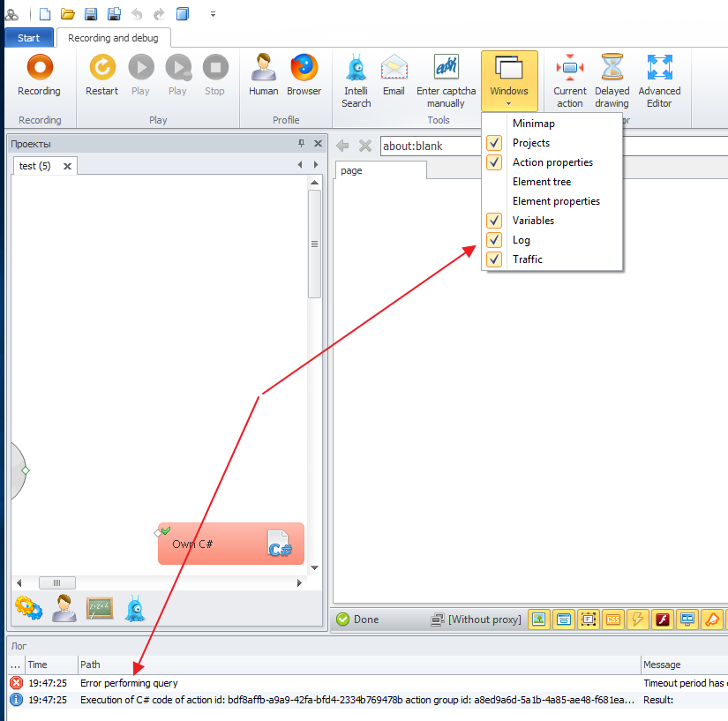Image resolution: width=728 pixels, height=721 pixels.
Task: Select the Own C# action block
Action: pyautogui.click(x=230, y=544)
